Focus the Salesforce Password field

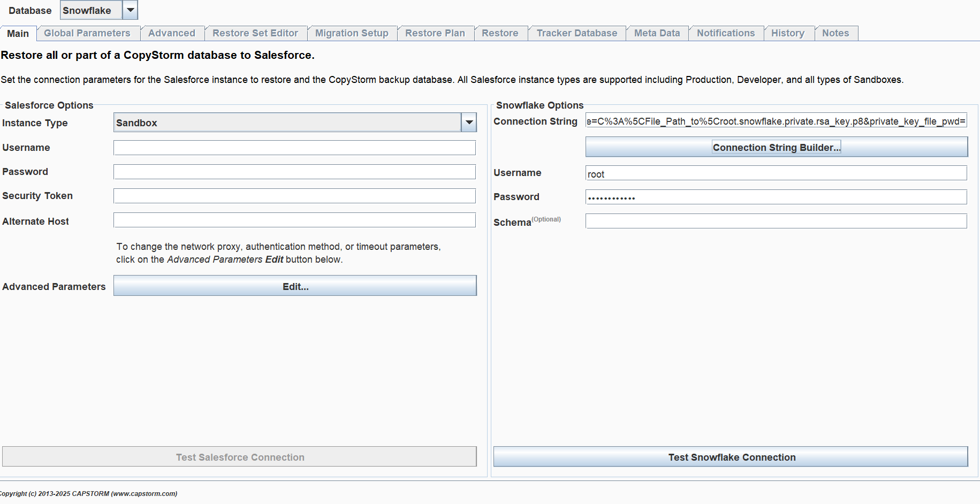(x=294, y=172)
